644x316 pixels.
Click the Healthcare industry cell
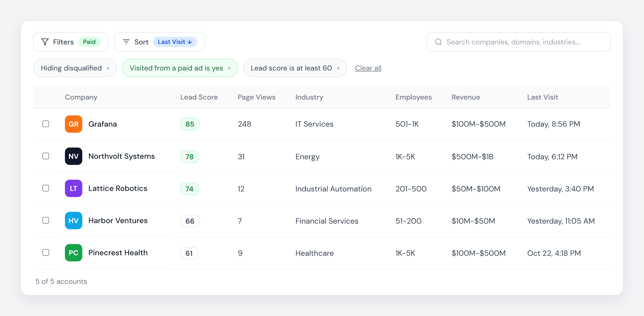click(315, 253)
